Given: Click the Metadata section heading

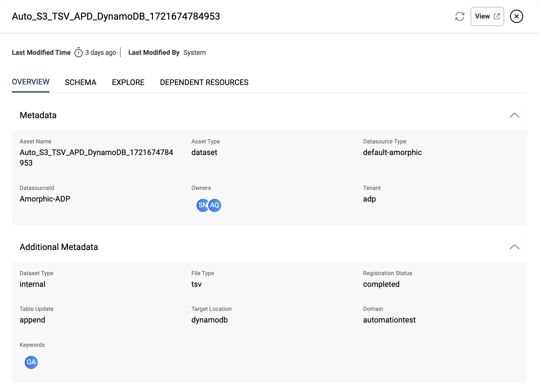Looking at the screenshot, I should 38,115.
